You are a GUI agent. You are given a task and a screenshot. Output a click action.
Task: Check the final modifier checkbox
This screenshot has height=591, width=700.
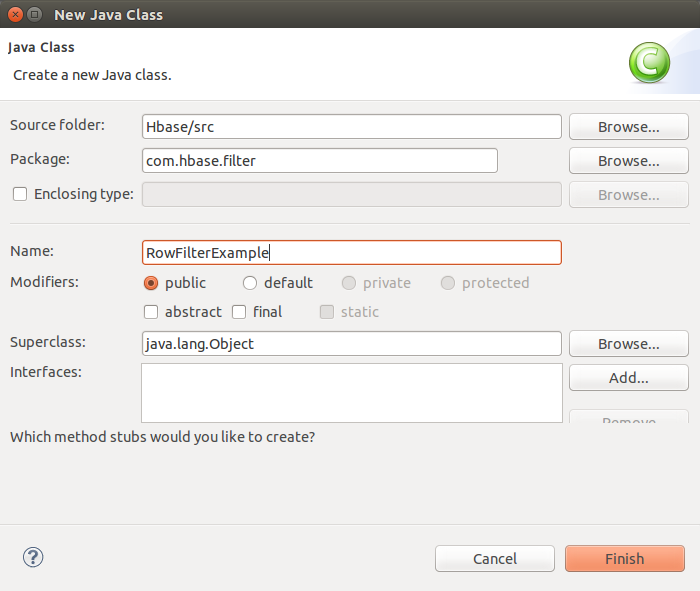click(x=239, y=312)
